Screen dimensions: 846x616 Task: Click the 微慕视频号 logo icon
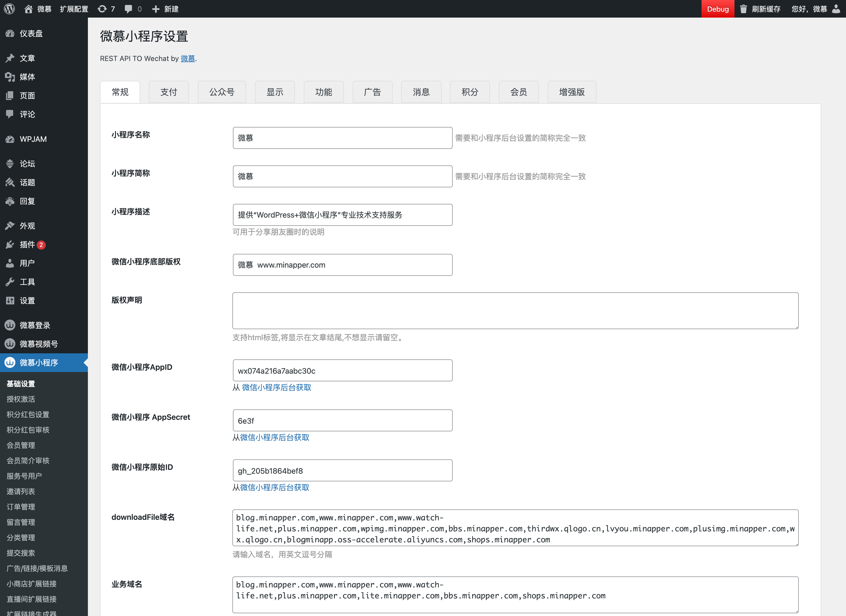click(x=10, y=344)
